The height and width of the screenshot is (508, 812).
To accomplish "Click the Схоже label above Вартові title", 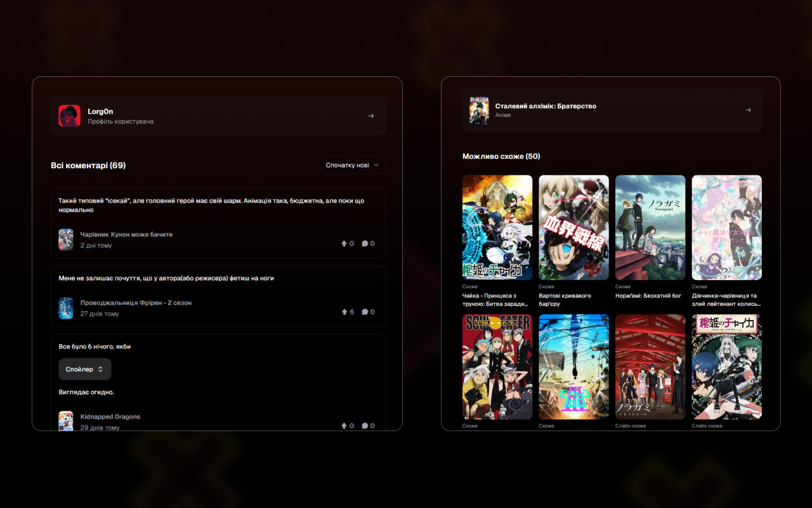I will (547, 286).
